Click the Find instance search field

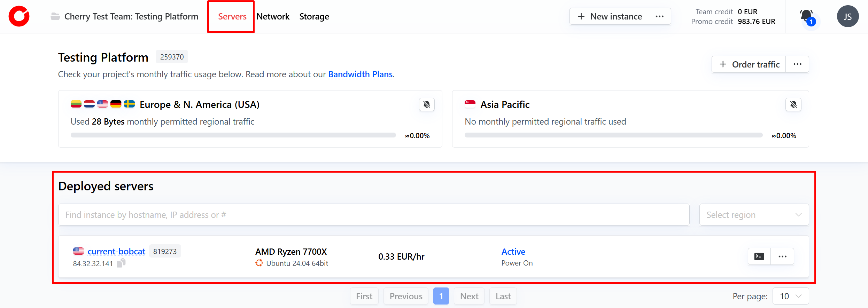click(373, 215)
